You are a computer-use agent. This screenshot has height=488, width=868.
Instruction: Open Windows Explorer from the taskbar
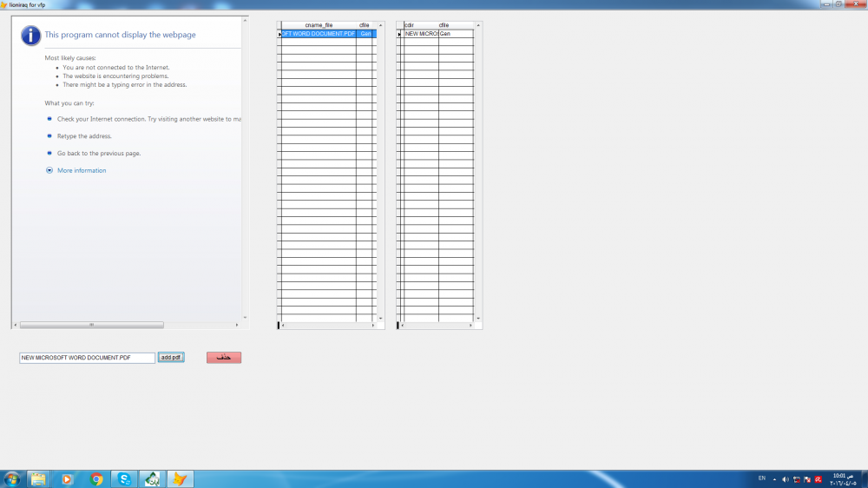click(38, 479)
